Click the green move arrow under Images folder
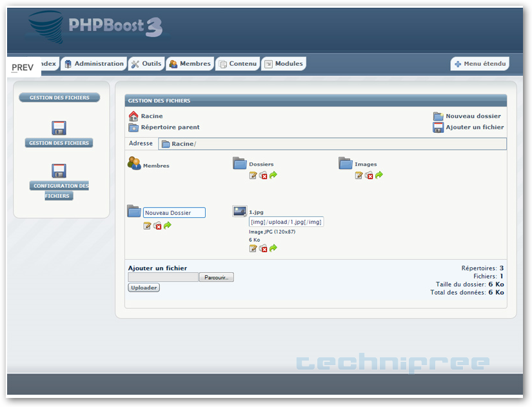The image size is (532, 407). [379, 175]
